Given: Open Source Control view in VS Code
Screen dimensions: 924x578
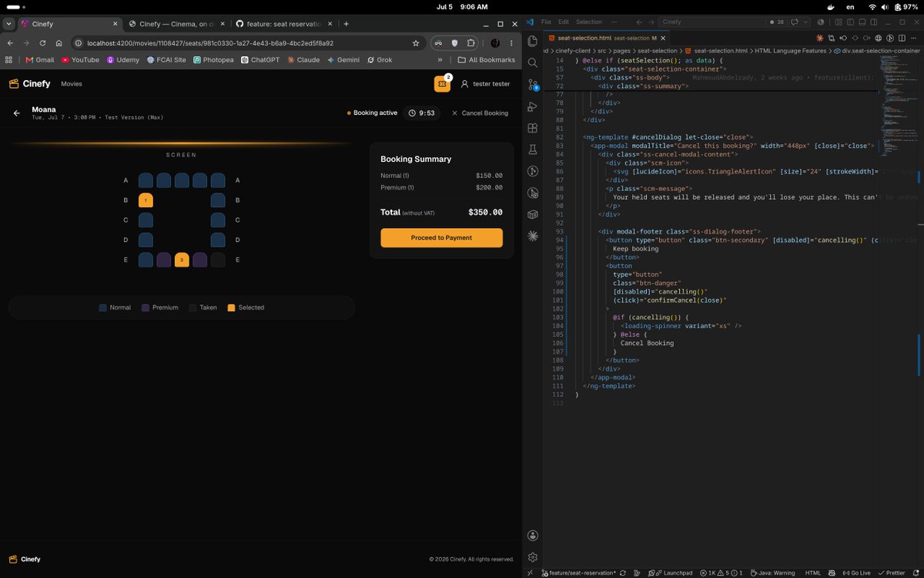Looking at the screenshot, I should click(532, 84).
